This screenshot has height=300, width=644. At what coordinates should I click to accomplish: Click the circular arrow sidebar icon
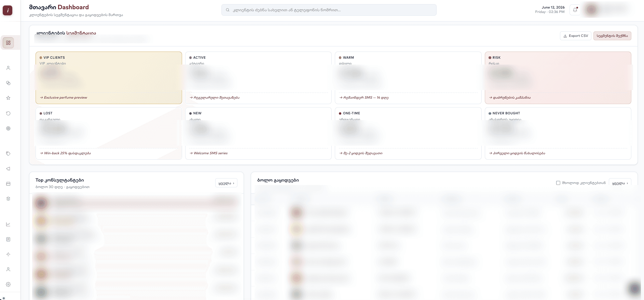[8, 113]
